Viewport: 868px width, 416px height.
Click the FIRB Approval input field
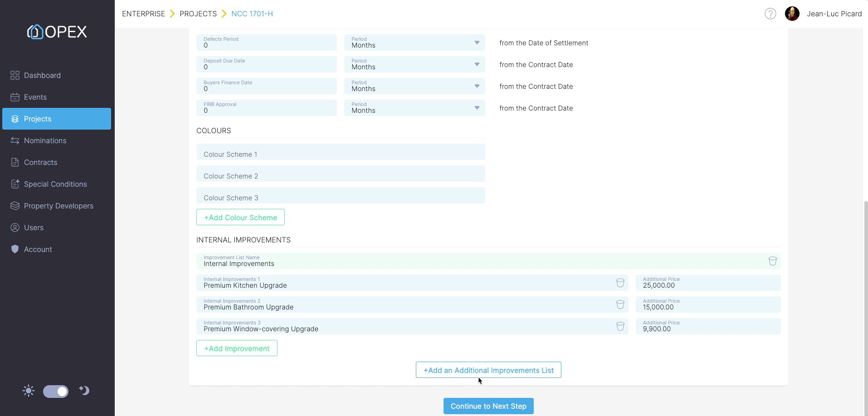pos(267,108)
